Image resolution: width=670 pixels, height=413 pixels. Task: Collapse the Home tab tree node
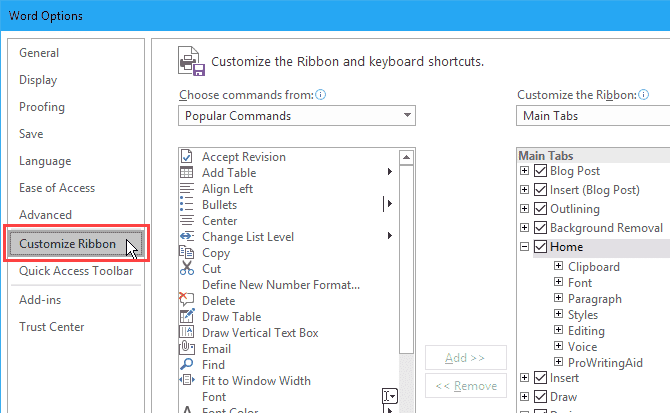pos(525,248)
